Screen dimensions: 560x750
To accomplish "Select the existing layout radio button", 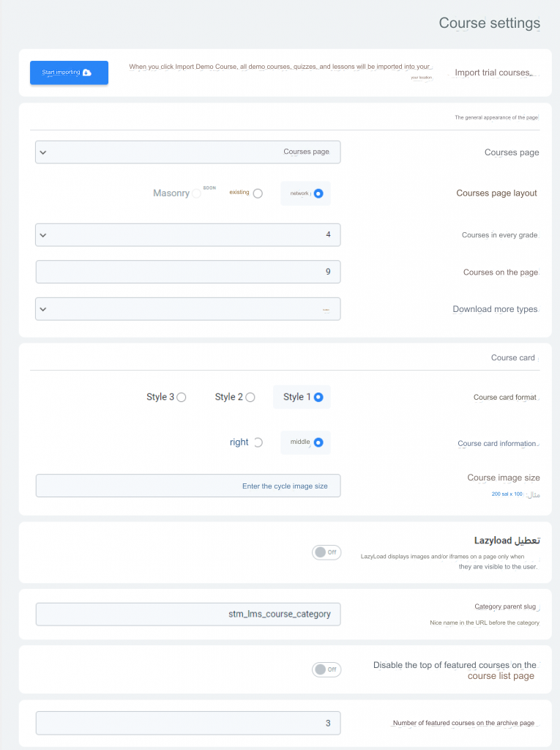I will 258,193.
